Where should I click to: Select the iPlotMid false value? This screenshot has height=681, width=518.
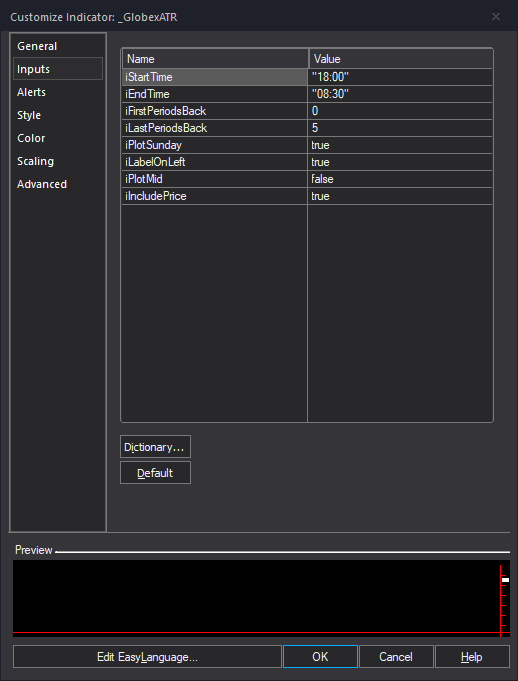(400, 179)
